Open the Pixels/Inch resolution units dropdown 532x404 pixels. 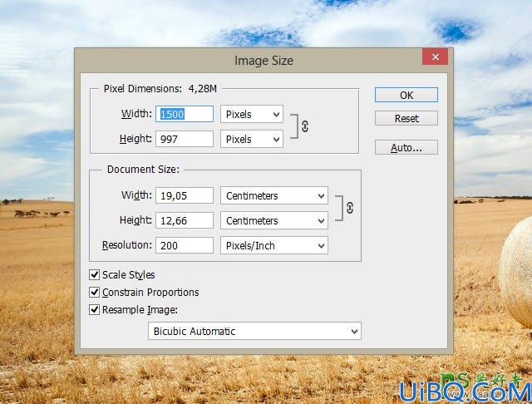click(x=274, y=245)
